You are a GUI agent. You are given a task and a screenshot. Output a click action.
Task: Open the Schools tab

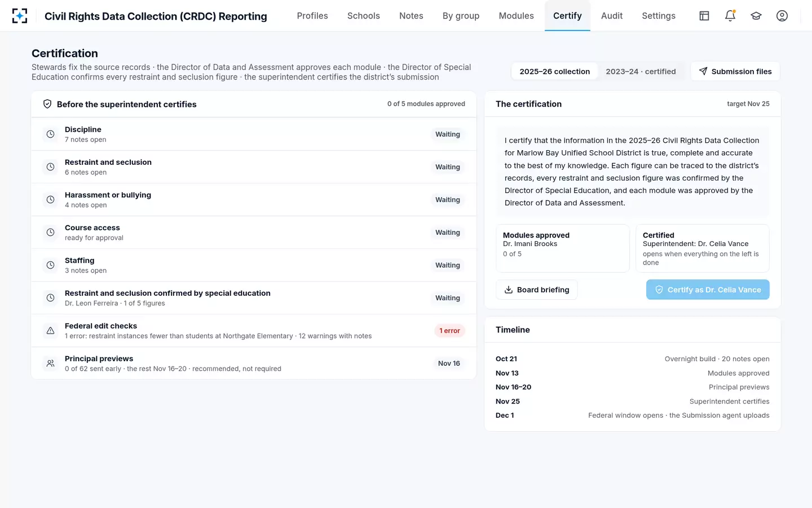pos(364,16)
